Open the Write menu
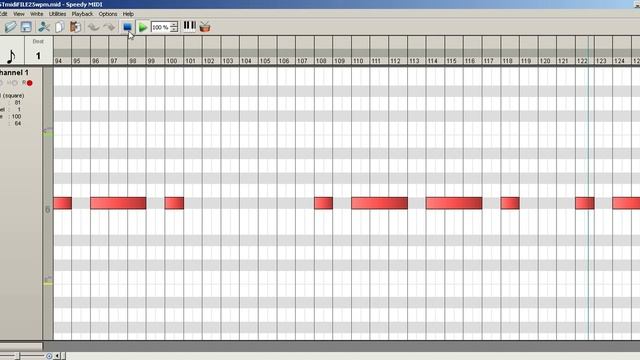This screenshot has height=360, width=640. click(37, 14)
